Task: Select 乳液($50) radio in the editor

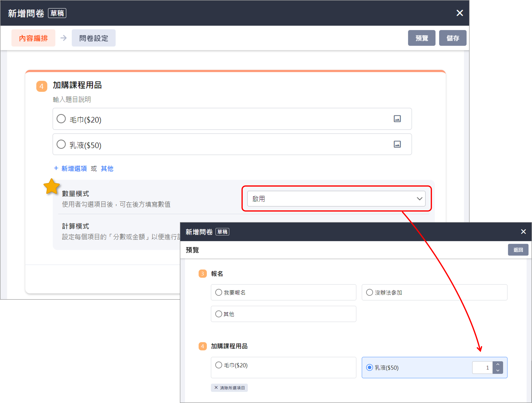Action: pos(61,144)
